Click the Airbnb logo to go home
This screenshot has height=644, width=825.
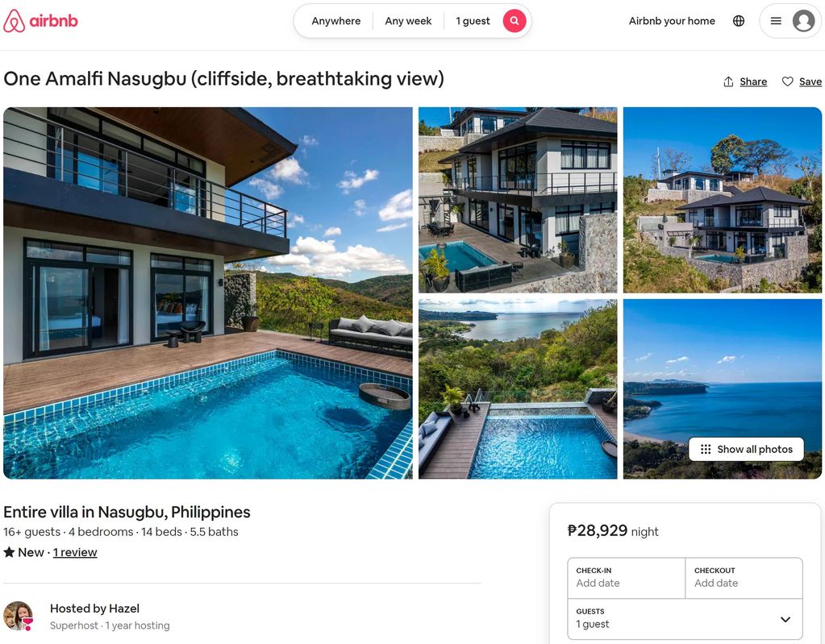coord(40,21)
